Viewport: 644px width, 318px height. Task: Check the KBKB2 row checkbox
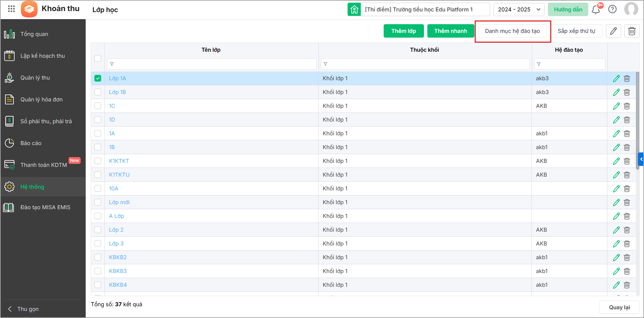coord(98,257)
